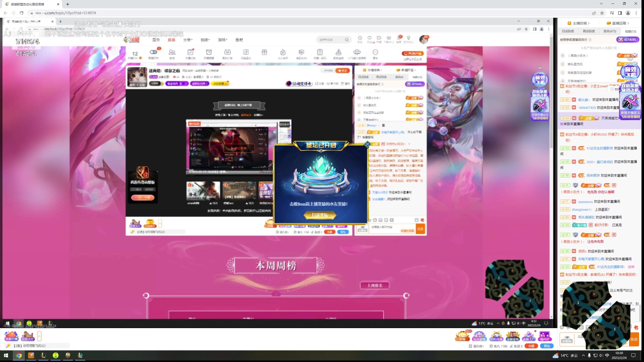Image resolution: width=644 pixels, height=362 pixels.
Task: Open Chrome's tab search dropdown arrow
Action: 601,4
